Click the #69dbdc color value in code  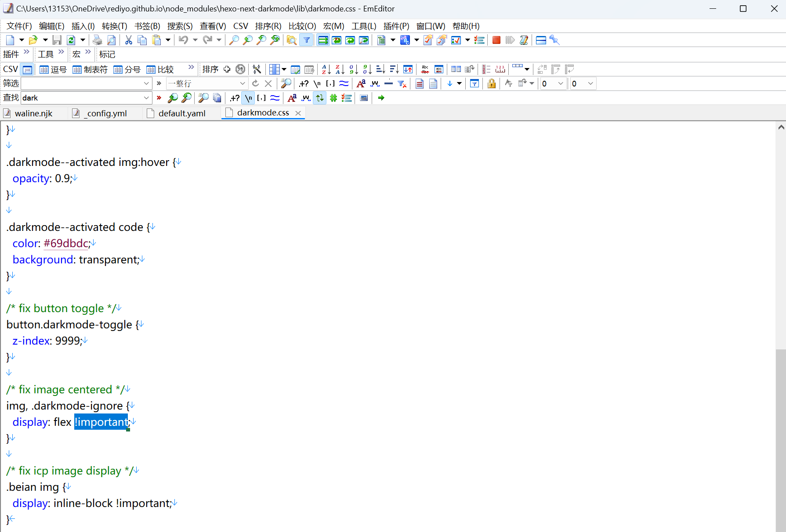tap(66, 243)
